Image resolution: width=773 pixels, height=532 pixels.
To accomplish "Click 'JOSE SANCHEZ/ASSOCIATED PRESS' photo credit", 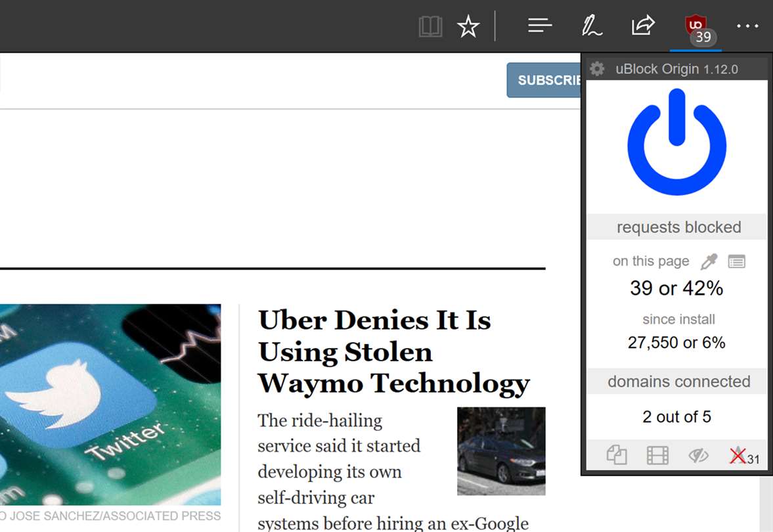I will (x=116, y=516).
